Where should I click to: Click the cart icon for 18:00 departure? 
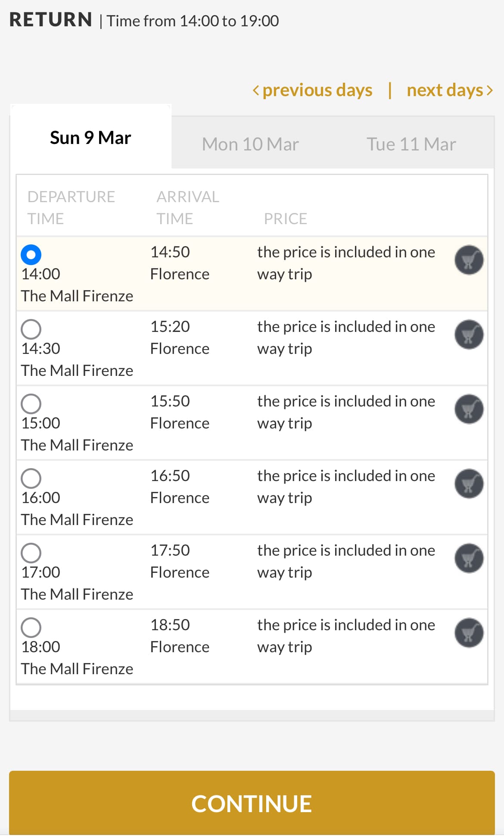pos(469,633)
